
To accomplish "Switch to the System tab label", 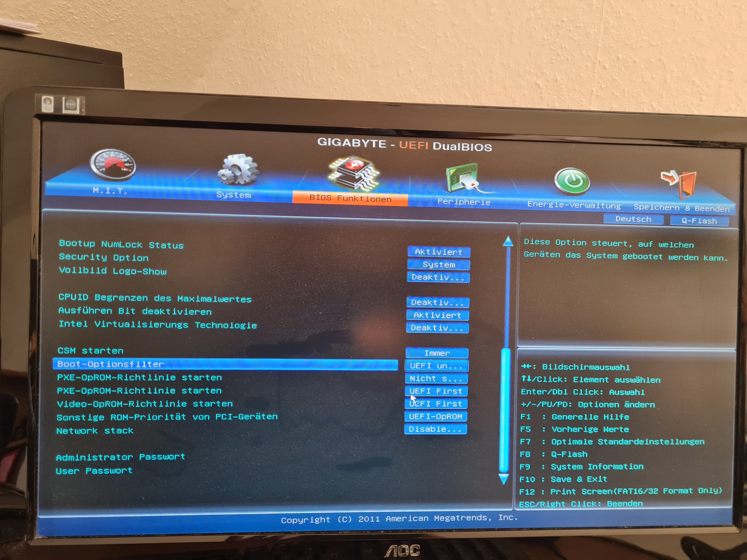I will [233, 195].
